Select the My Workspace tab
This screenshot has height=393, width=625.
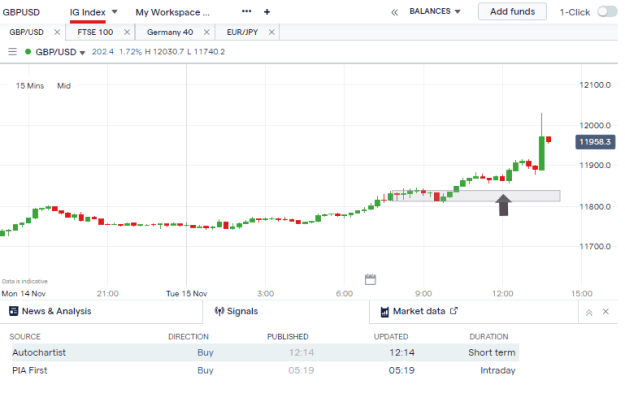coord(172,12)
